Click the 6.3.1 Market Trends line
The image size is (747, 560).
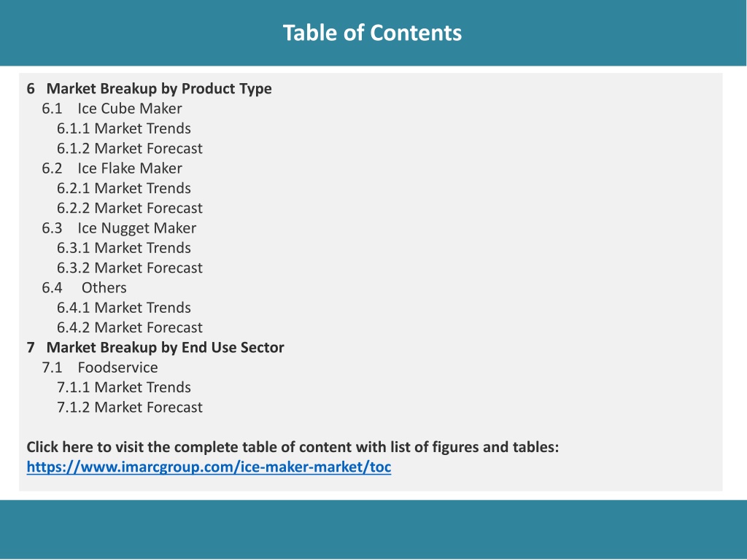coord(124,248)
